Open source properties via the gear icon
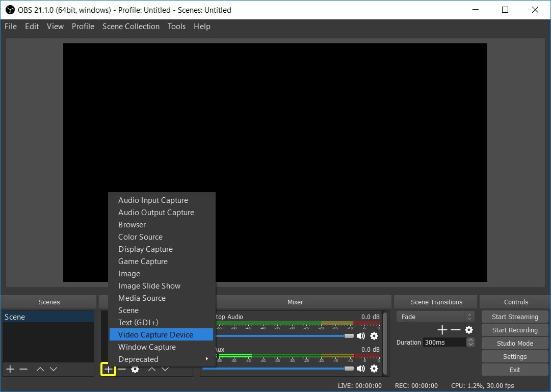The image size is (551, 392). 135,369
